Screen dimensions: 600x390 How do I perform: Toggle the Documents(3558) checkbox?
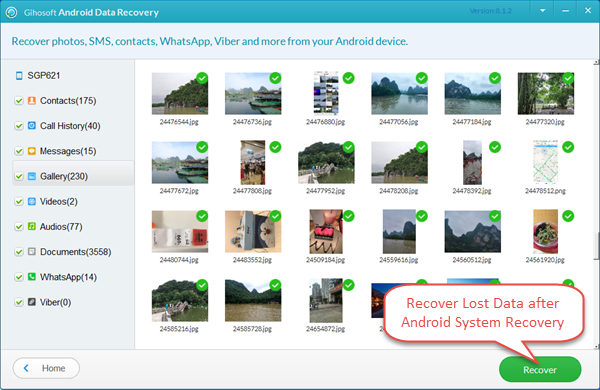19,252
